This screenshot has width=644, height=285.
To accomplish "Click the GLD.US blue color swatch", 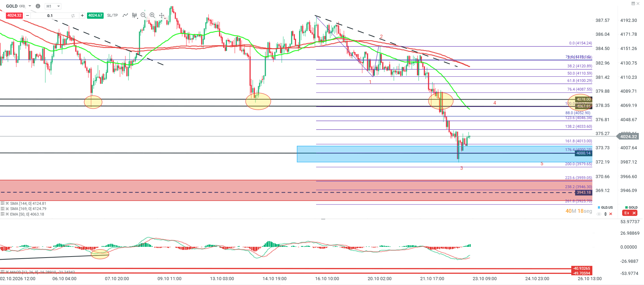I will point(599,207).
